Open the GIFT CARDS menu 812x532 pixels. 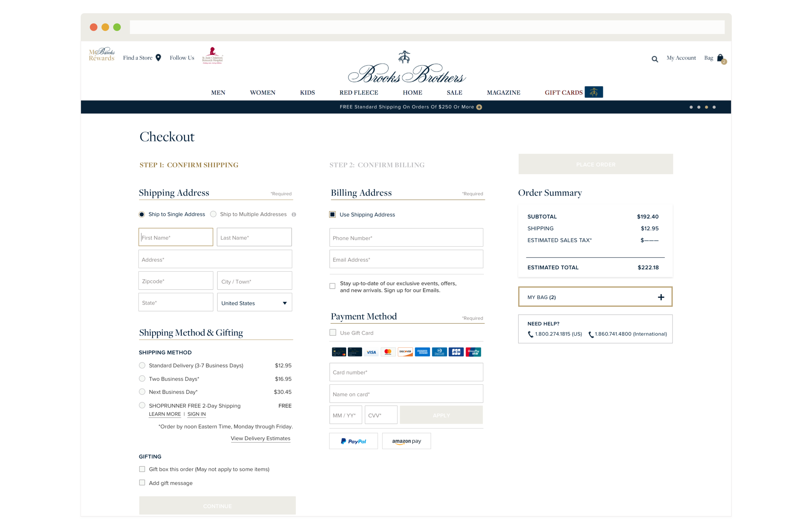point(564,93)
